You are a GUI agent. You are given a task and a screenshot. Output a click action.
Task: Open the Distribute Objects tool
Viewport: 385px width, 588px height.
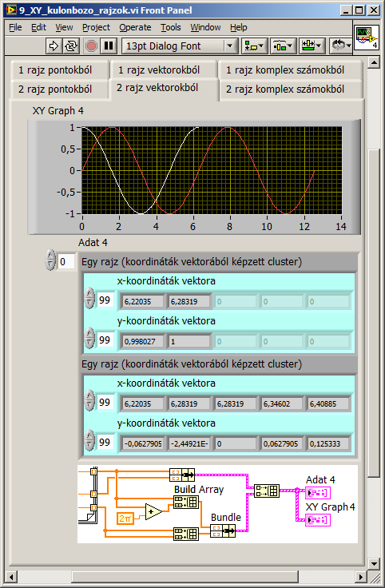[283, 46]
